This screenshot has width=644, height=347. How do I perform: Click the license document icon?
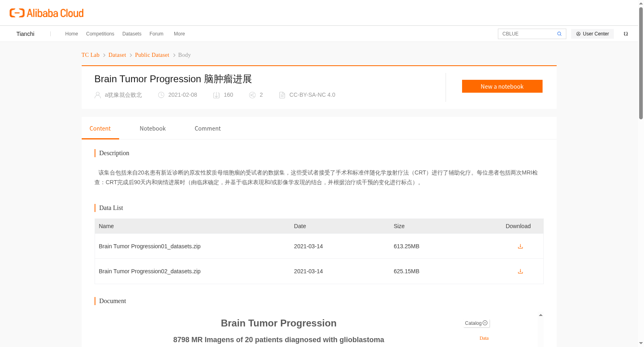pyautogui.click(x=282, y=95)
